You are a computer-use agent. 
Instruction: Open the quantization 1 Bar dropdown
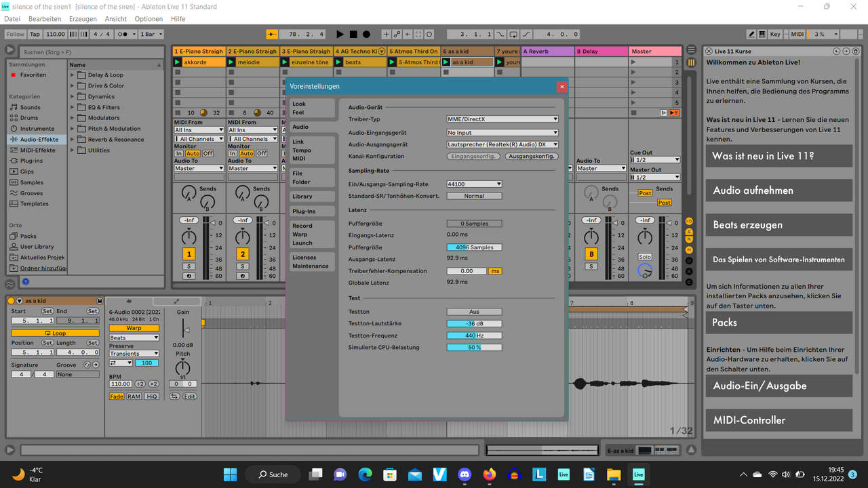click(151, 34)
